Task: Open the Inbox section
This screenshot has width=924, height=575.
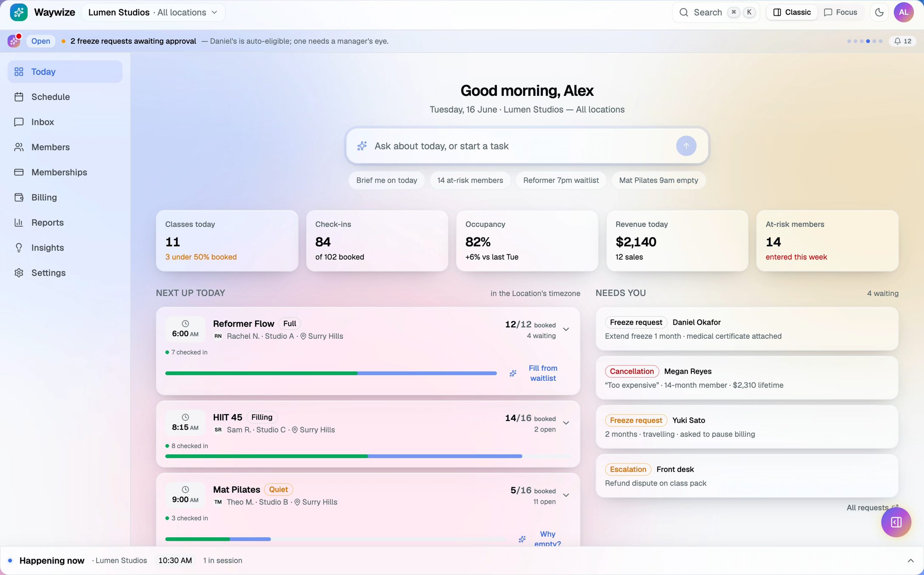Action: (x=65, y=122)
